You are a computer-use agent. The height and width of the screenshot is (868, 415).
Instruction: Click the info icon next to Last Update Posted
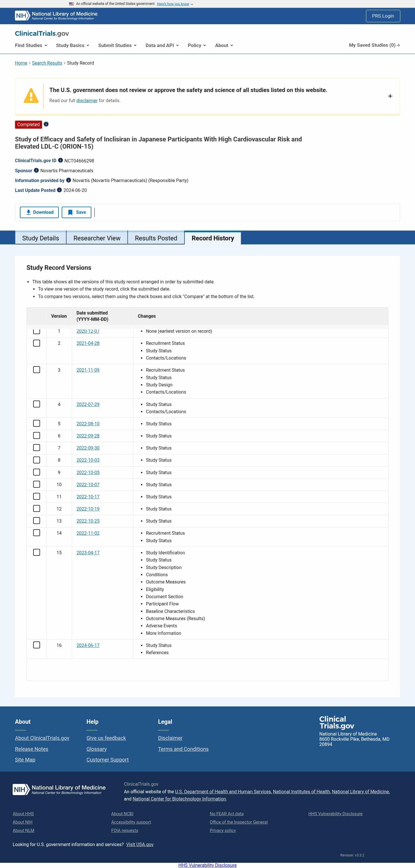(x=59, y=190)
